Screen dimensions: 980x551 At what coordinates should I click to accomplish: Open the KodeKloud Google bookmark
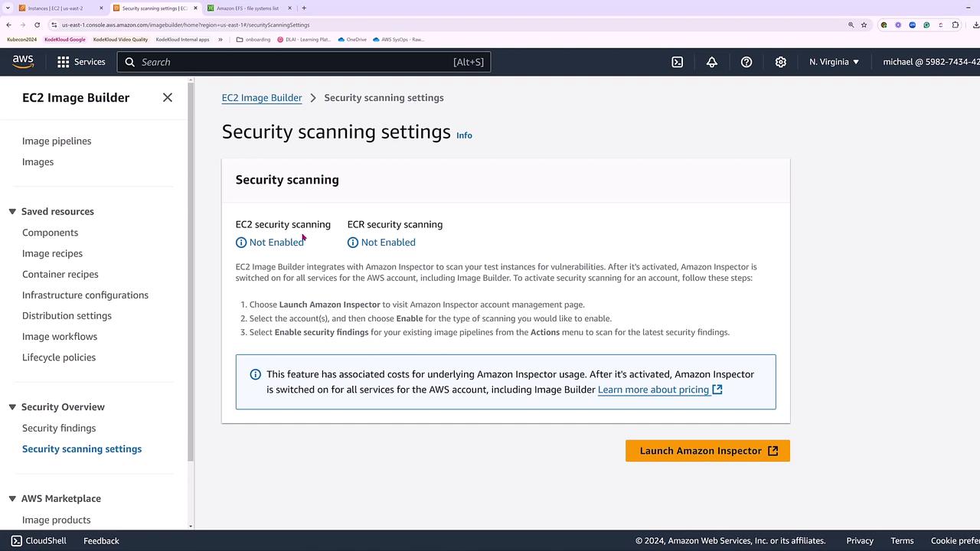[65, 39]
